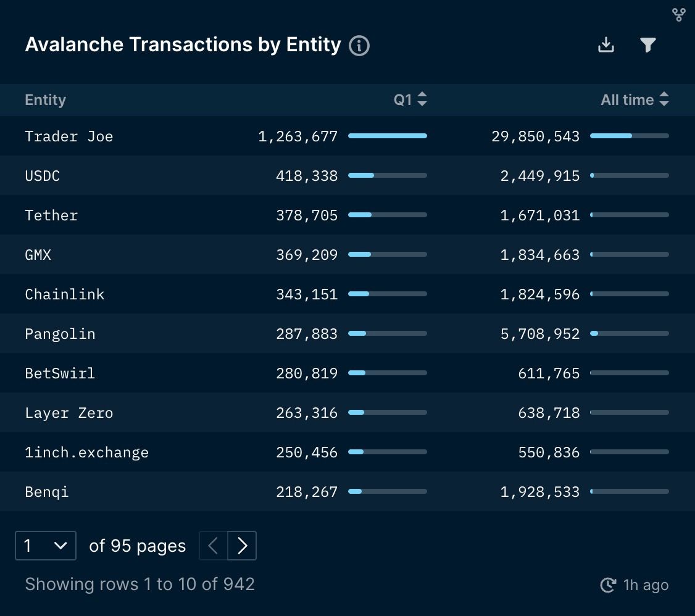Image resolution: width=695 pixels, height=616 pixels.
Task: Click the info icon next to the title
Action: pos(359,45)
